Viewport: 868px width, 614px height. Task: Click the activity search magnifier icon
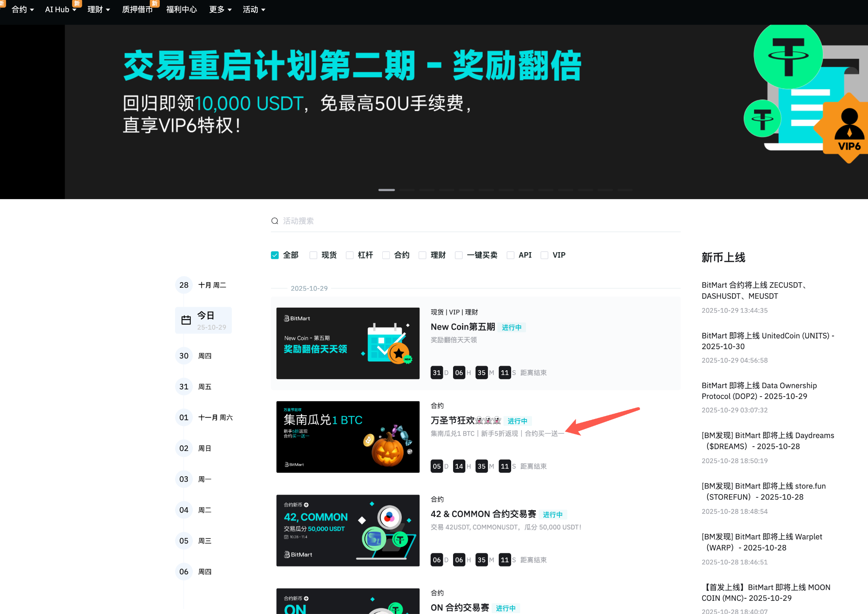pyautogui.click(x=275, y=221)
